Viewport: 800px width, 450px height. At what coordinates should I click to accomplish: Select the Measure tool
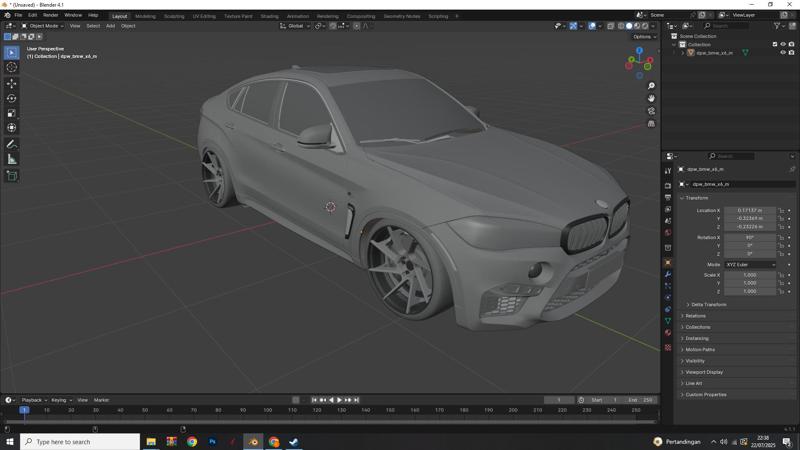click(x=11, y=159)
